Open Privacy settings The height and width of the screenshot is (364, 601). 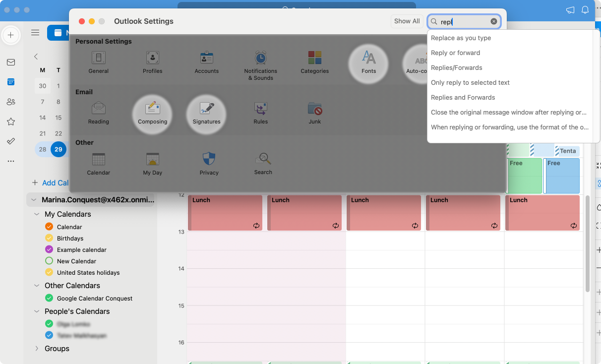click(209, 164)
